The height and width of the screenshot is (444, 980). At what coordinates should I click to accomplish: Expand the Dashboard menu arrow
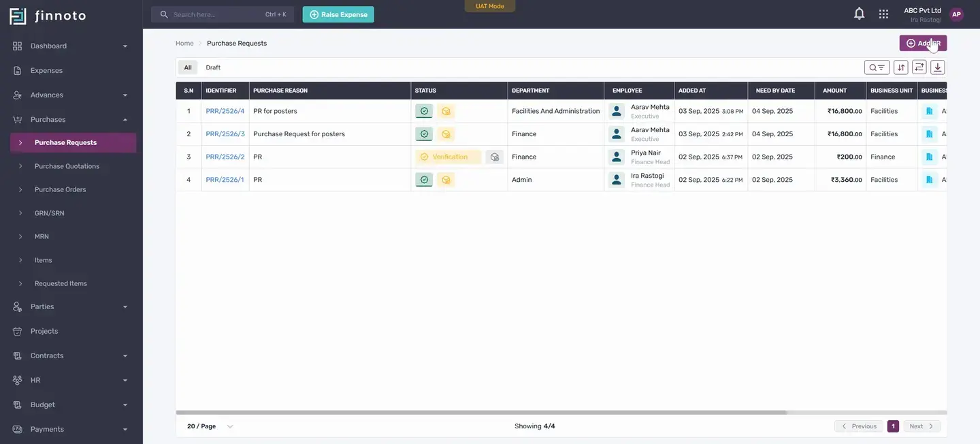pos(125,46)
